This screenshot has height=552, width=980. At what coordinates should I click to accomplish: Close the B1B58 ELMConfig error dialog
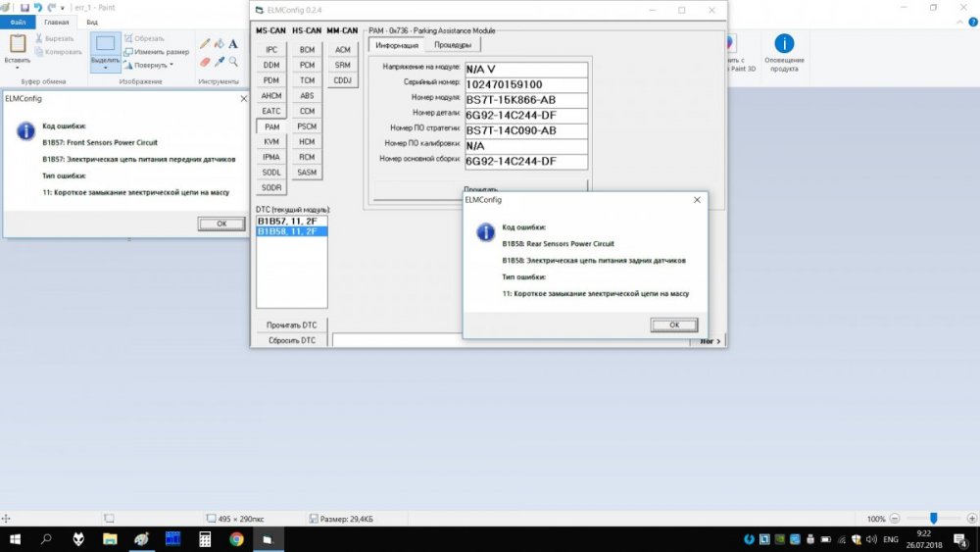[x=697, y=200]
